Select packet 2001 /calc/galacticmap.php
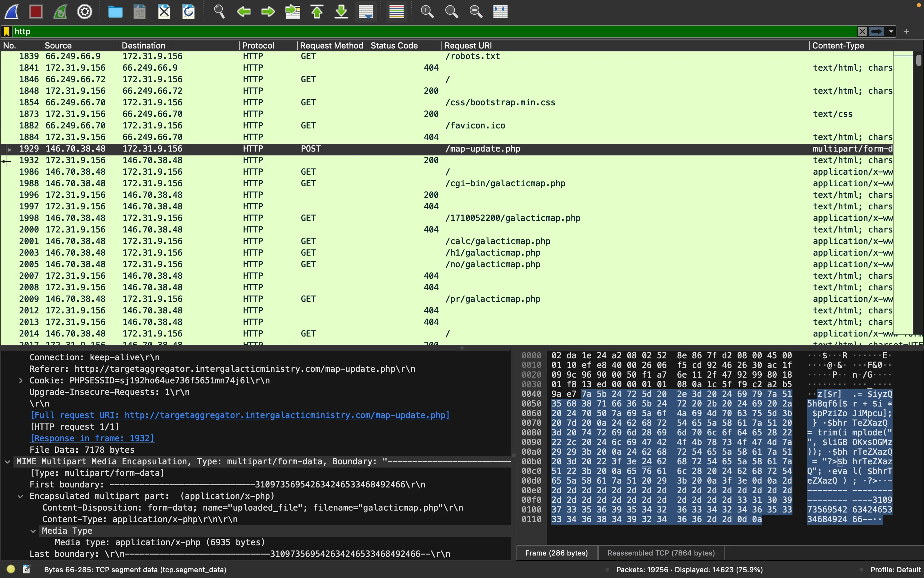The width and height of the screenshot is (924, 578). [447, 241]
